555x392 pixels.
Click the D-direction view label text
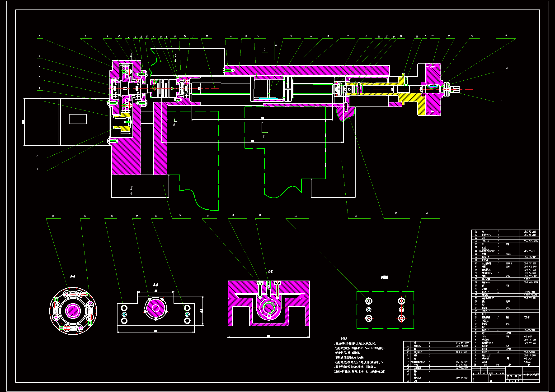click(384, 277)
